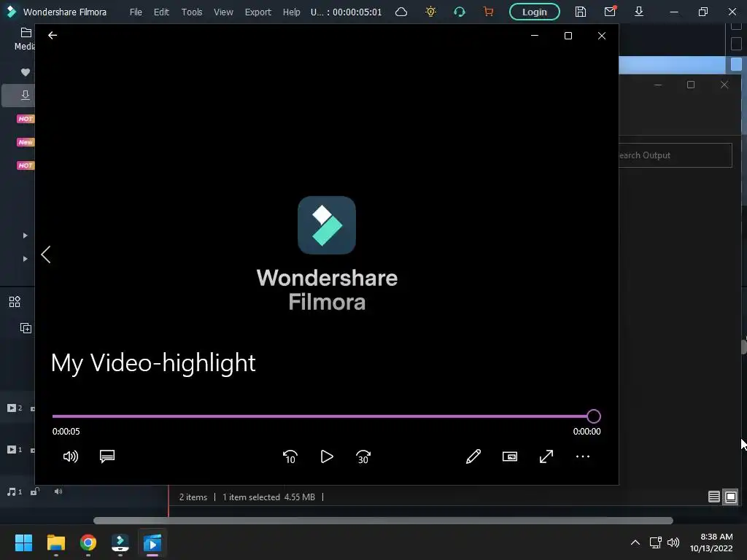Open the taskbar clock and date

(x=711, y=542)
